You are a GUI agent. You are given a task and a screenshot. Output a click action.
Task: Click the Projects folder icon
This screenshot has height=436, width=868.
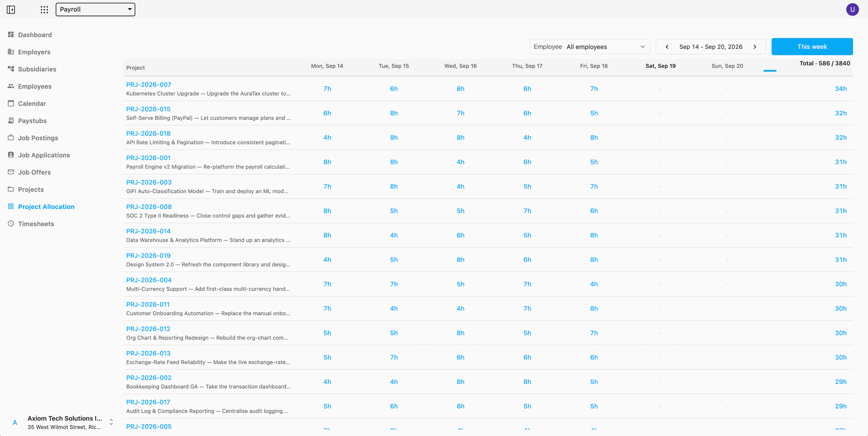[x=11, y=189]
